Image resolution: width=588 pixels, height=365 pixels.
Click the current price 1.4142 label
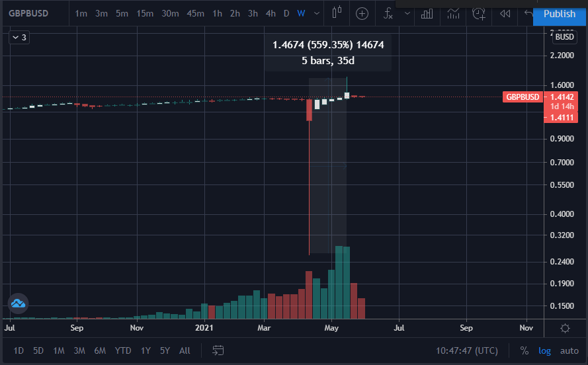coord(562,97)
